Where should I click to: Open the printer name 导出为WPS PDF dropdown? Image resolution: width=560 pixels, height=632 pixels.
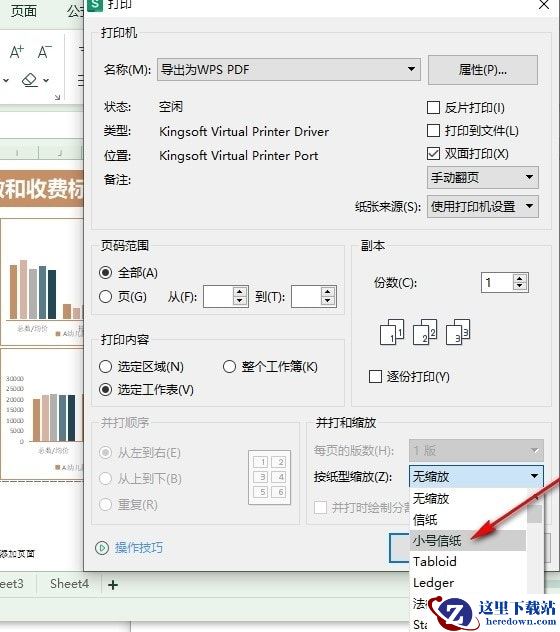tap(289, 69)
